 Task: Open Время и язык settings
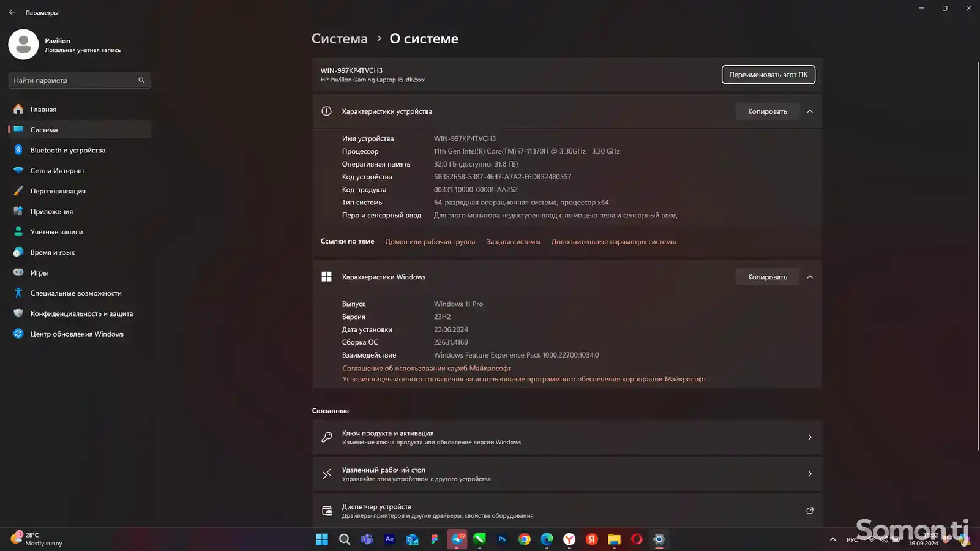80,252
